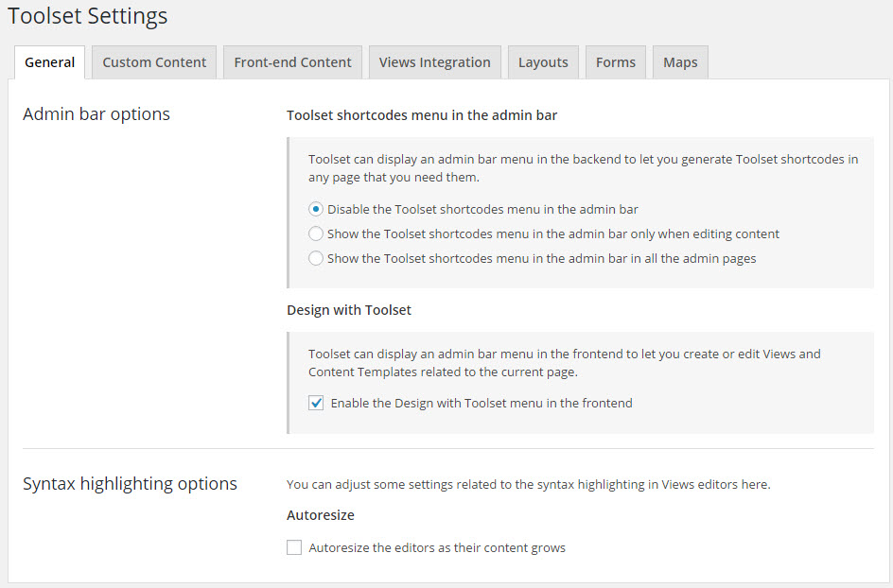Choose shortcodes menu only when editing content
The image size is (893, 588).
click(316, 233)
